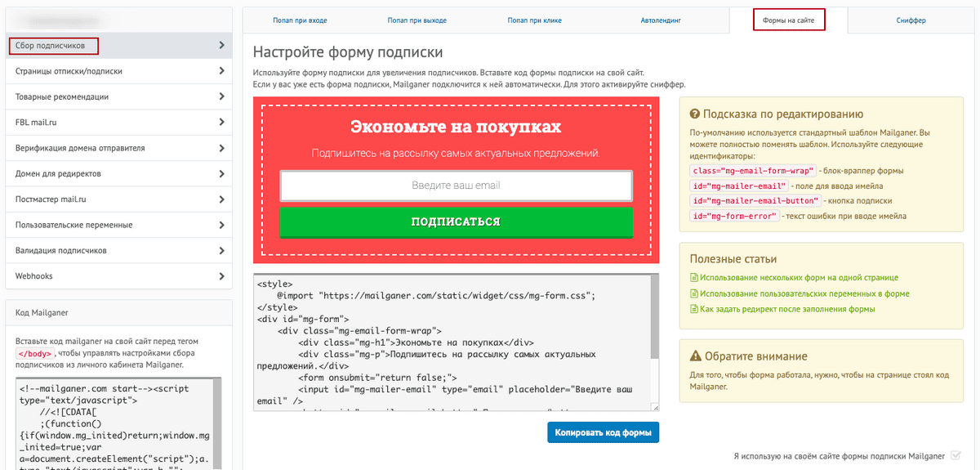The image size is (980, 470).
Task: Click the green ПОДПИСАТЬСЯ button
Action: (456, 222)
